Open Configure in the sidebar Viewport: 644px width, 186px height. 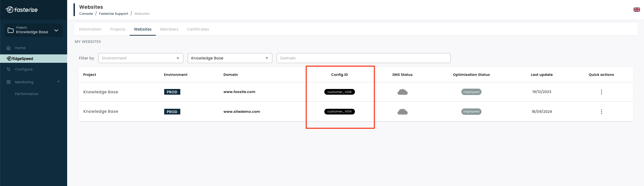tap(24, 69)
